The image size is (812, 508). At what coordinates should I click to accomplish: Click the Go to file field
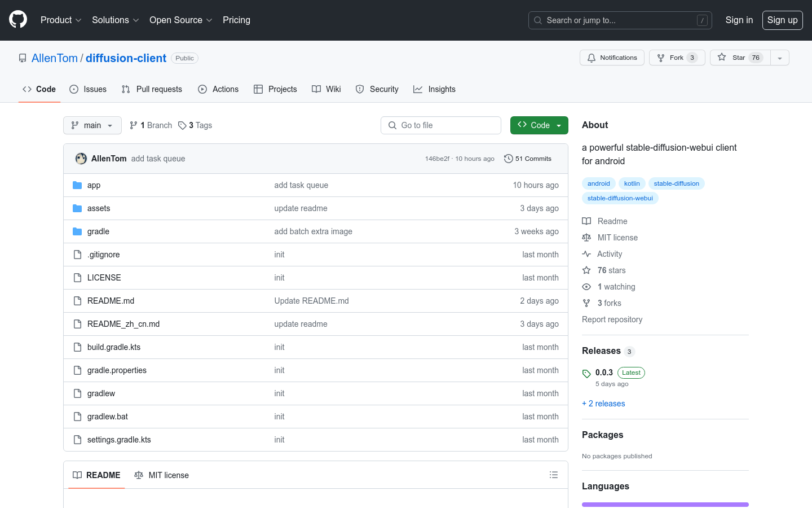point(441,125)
